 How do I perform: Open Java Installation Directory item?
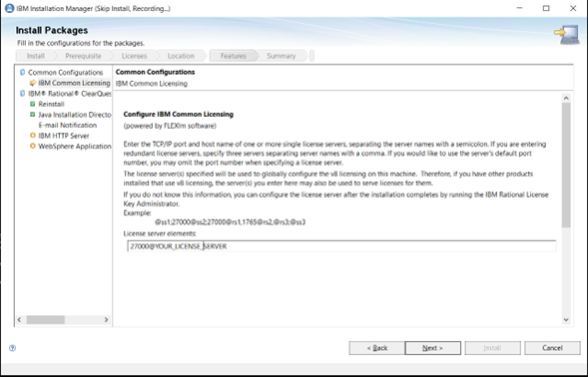(75, 115)
